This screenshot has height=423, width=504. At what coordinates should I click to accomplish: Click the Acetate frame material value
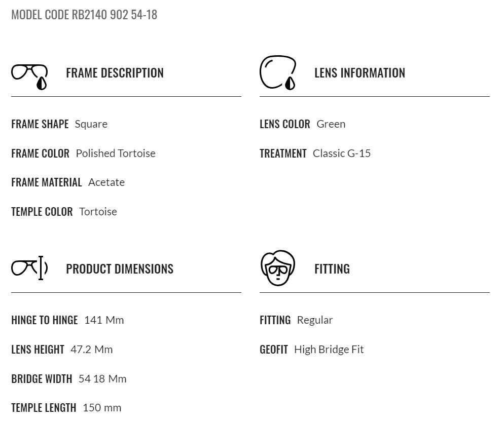[x=106, y=182]
